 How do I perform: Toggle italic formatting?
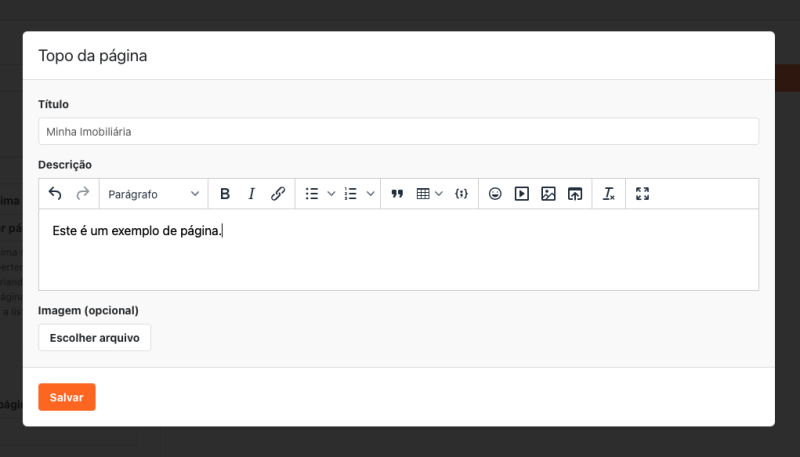click(x=252, y=194)
